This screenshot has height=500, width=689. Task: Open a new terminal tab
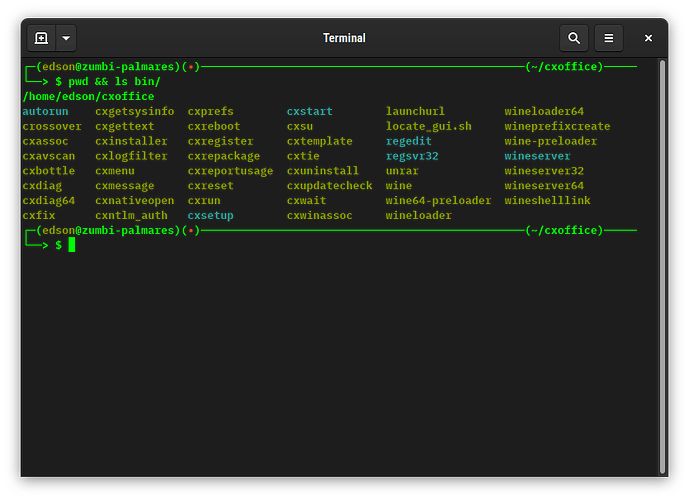pyautogui.click(x=41, y=38)
